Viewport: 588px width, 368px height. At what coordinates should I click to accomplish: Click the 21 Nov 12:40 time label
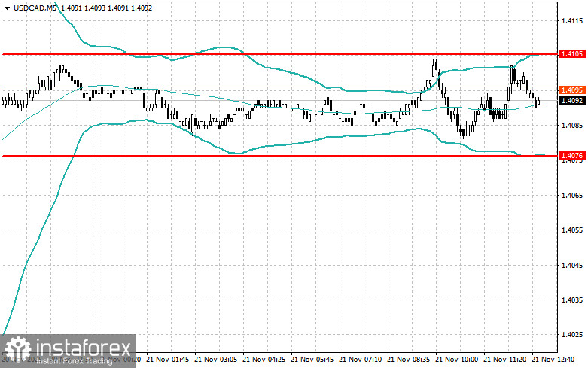(553, 360)
